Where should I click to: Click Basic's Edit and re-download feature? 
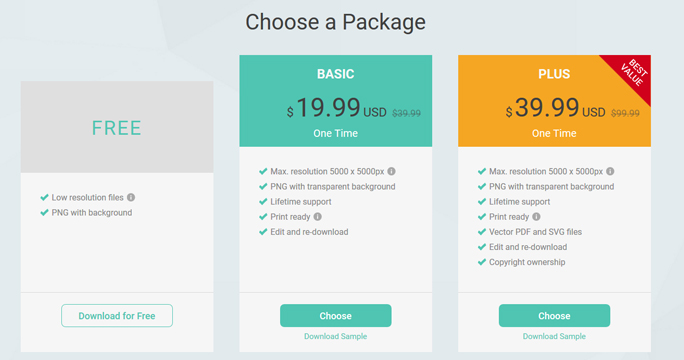(x=309, y=232)
